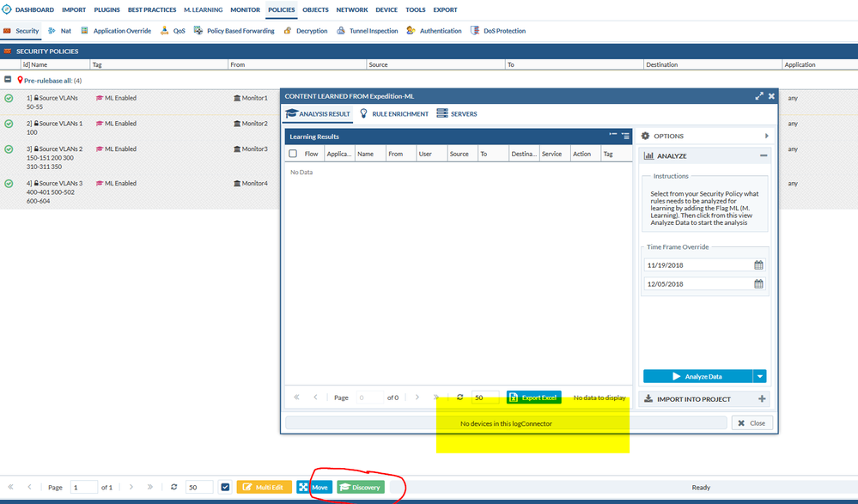The width and height of the screenshot is (858, 504).
Task: Click the green Discovery button
Action: click(x=361, y=487)
